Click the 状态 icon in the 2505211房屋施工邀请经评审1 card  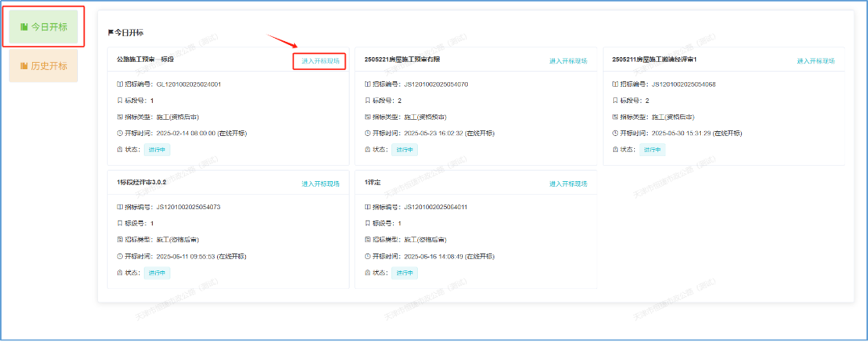pos(615,150)
